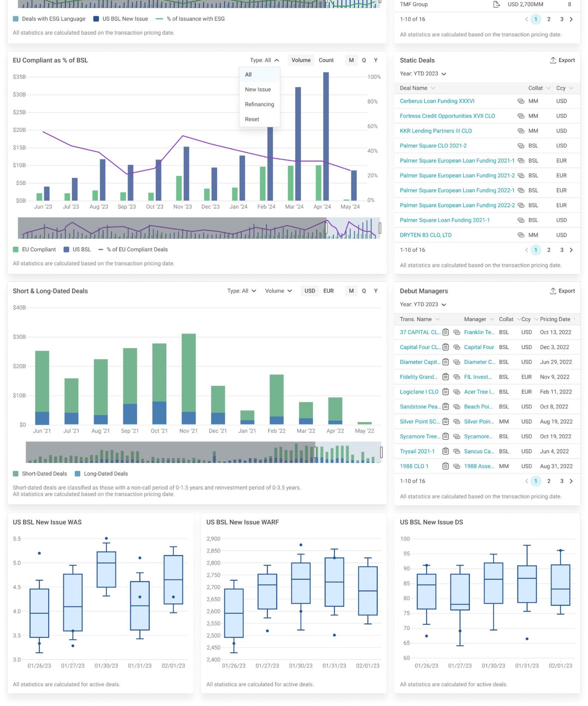Click the document icon for Diameter Capit row
This screenshot has width=588, height=706.
point(445,362)
